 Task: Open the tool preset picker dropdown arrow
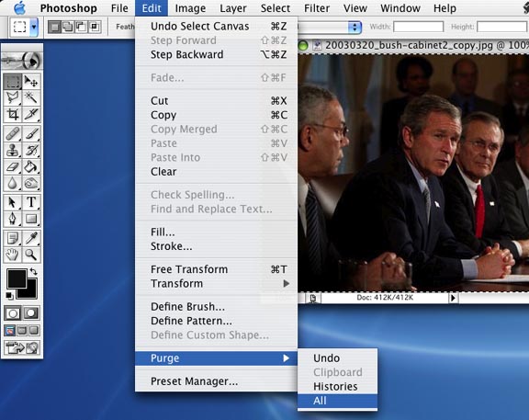coord(34,27)
